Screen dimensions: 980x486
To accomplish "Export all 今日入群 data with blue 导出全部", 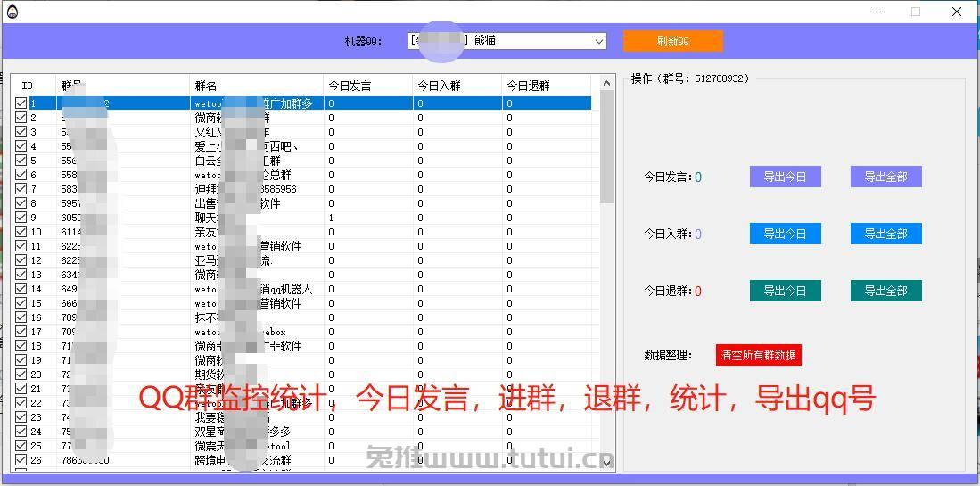I will point(885,234).
